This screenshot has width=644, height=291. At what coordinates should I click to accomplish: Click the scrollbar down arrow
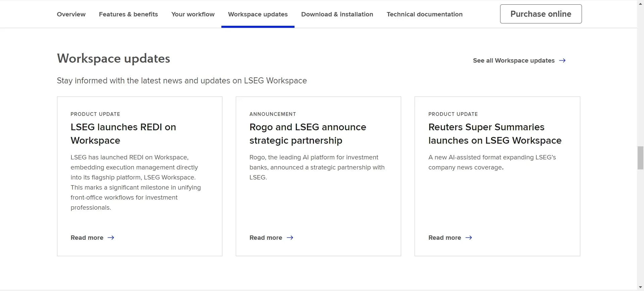[x=640, y=287]
